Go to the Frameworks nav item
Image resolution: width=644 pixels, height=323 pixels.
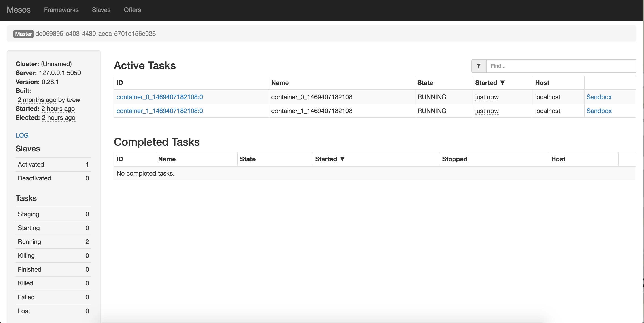click(61, 10)
